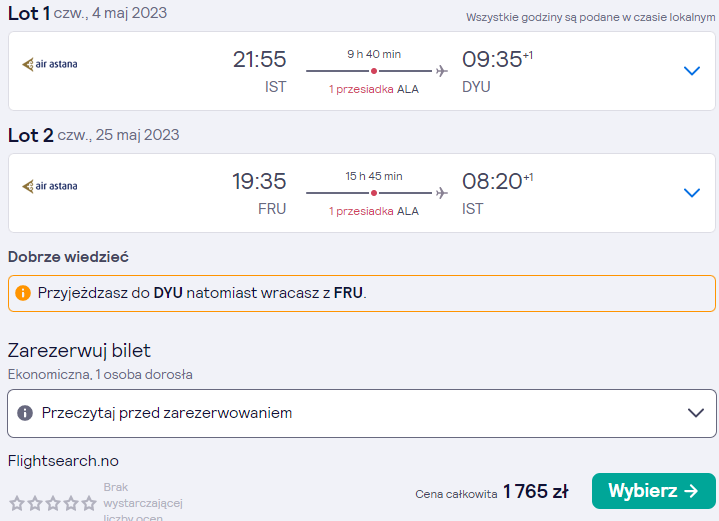Click the first rating star for Flightsearch.no

[x=17, y=504]
